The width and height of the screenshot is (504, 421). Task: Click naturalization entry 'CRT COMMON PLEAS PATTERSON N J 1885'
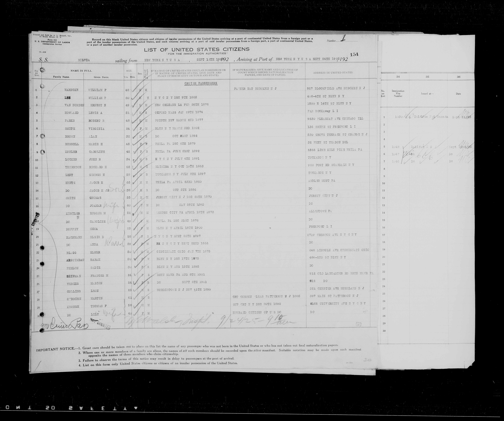click(266, 297)
